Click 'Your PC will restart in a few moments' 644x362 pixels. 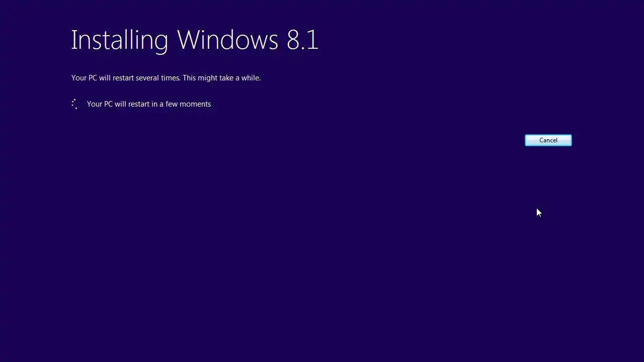click(x=149, y=104)
